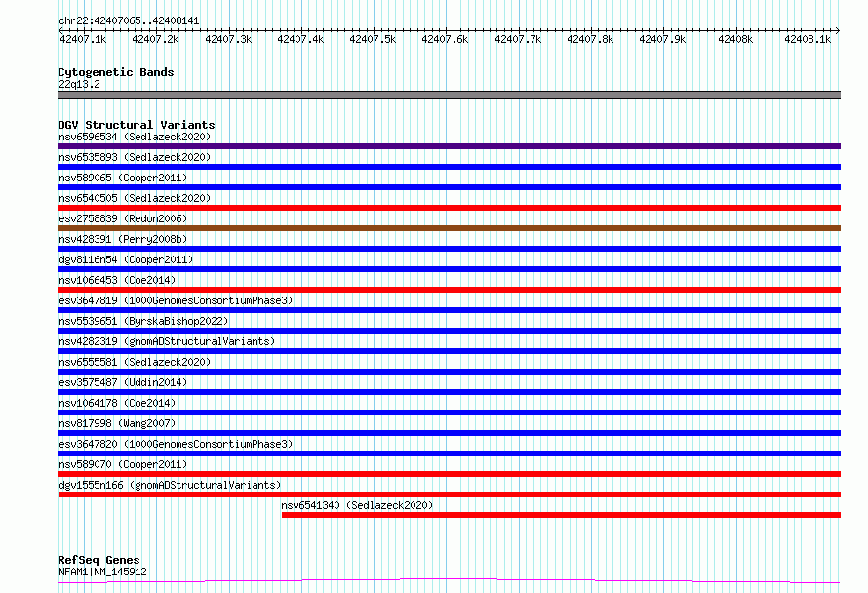Click the 42407.3k ruler position
868x593 pixels.
[x=228, y=39]
